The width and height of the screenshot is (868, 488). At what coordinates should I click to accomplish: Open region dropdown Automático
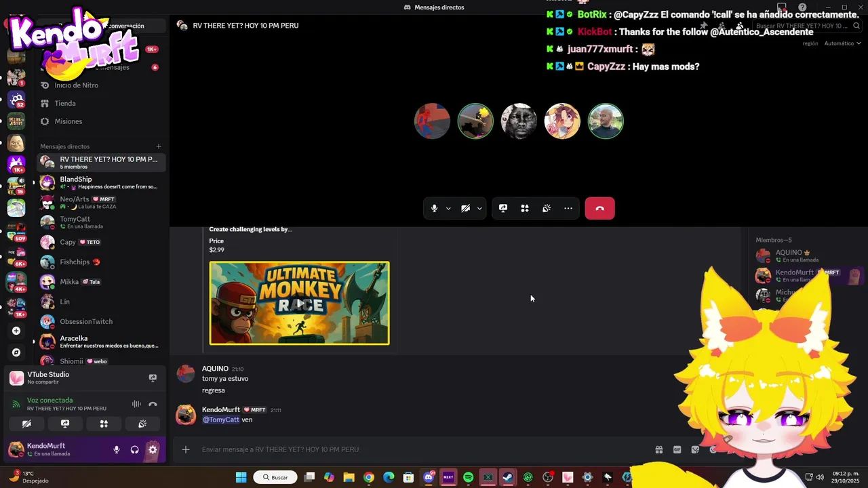[842, 43]
